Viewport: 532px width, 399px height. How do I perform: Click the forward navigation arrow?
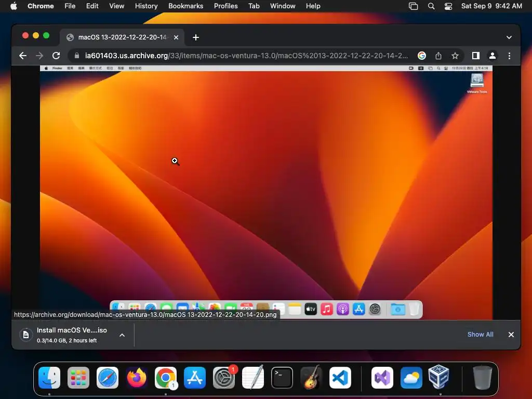39,56
